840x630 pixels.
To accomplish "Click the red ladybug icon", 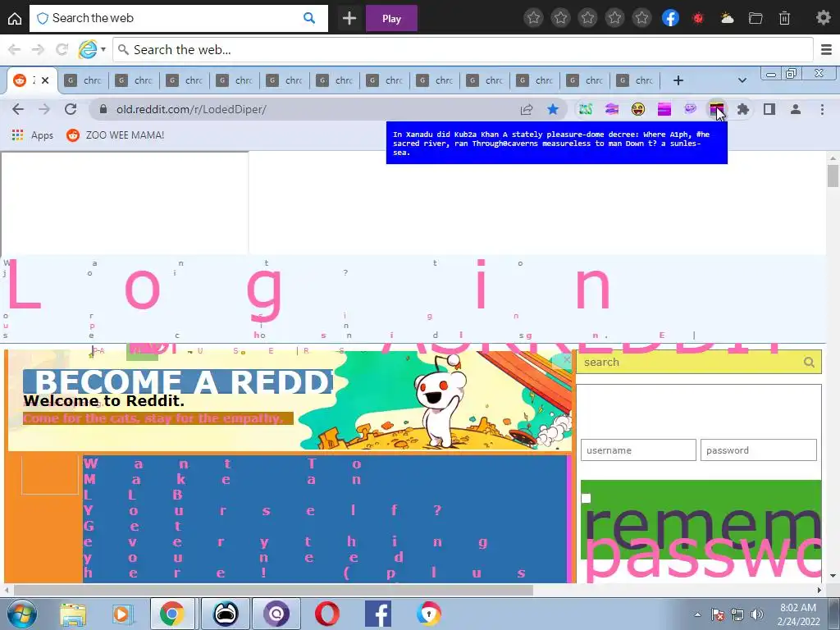I will [x=698, y=18].
